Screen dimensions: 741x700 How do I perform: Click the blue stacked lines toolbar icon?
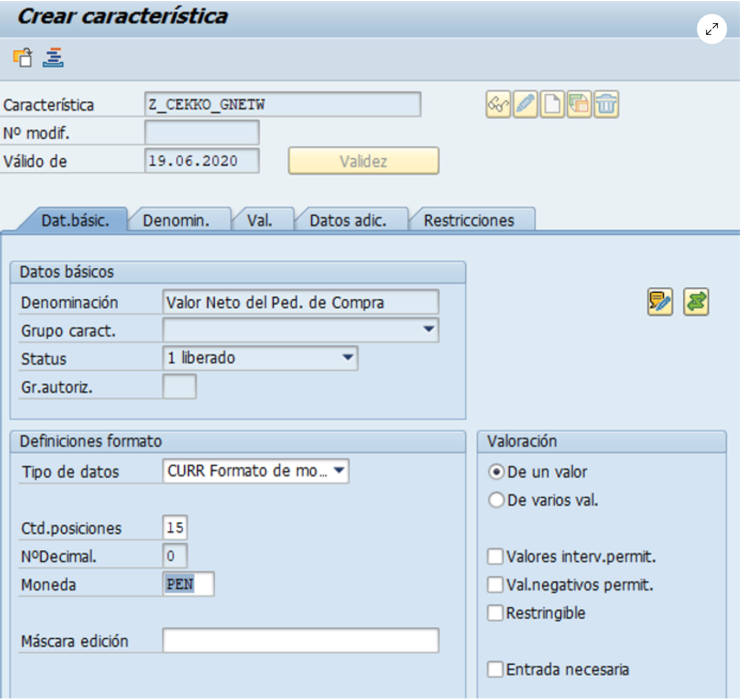(x=53, y=57)
